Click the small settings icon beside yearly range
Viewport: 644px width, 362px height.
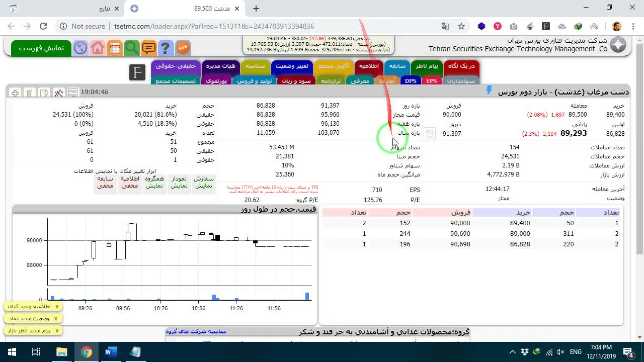(x=429, y=133)
